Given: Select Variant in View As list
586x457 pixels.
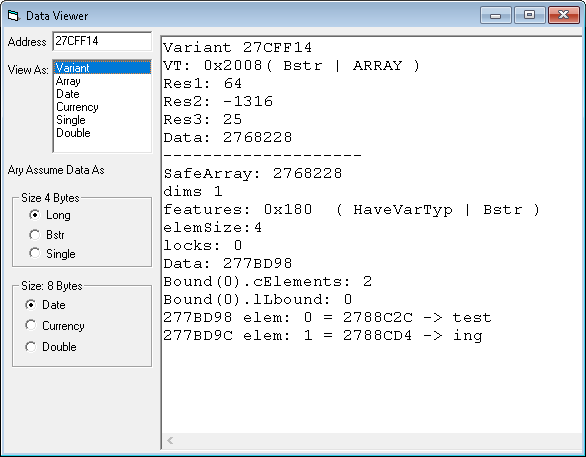Looking at the screenshot, I should [x=102, y=68].
